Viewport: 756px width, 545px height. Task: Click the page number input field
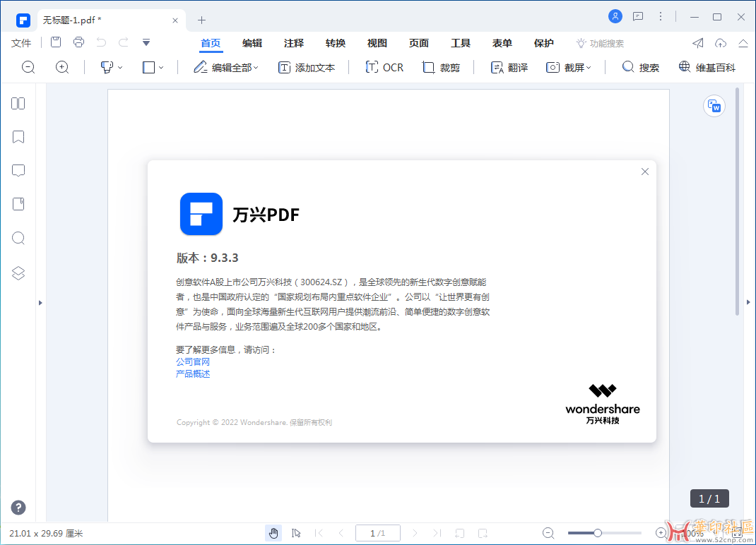pyautogui.click(x=378, y=533)
